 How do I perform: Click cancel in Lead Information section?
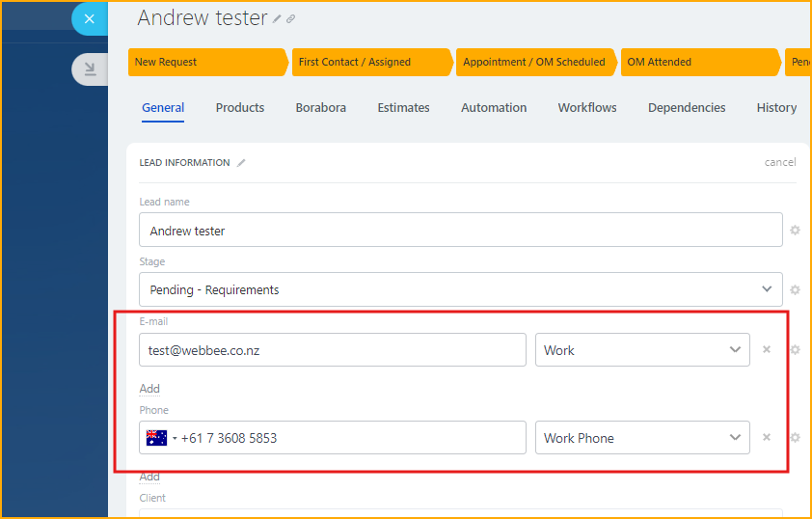pos(780,162)
